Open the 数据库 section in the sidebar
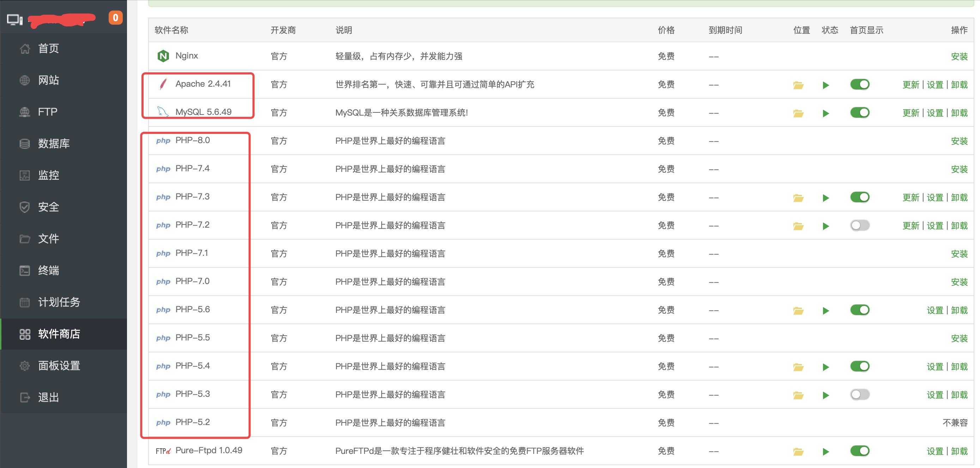This screenshot has width=980, height=468. coord(53,143)
